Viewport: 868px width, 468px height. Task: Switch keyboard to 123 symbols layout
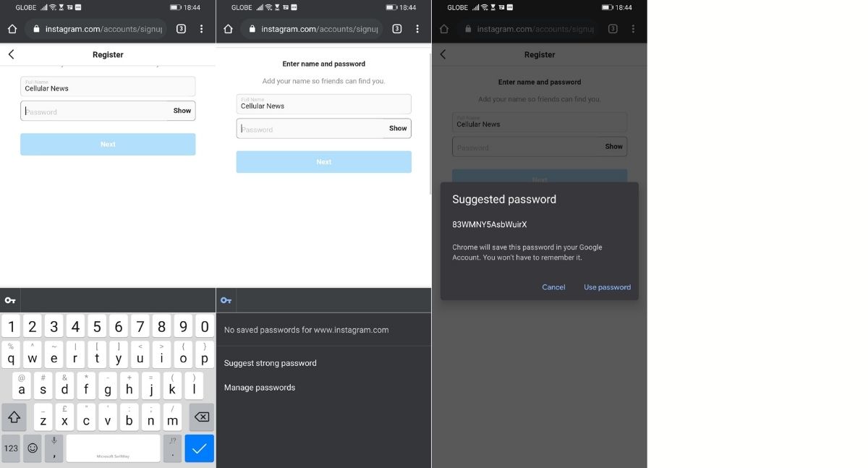click(11, 448)
